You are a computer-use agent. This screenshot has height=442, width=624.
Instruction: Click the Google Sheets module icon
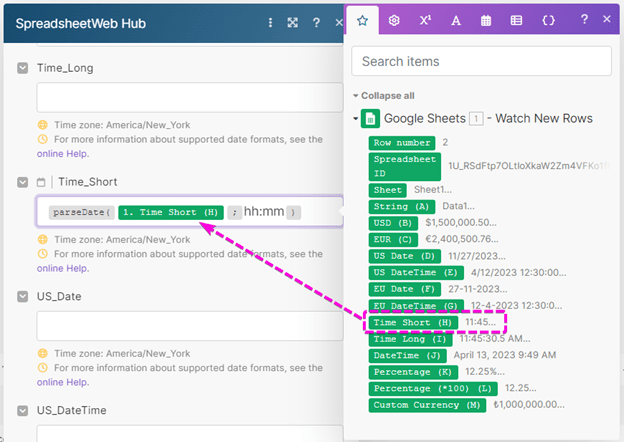click(370, 119)
